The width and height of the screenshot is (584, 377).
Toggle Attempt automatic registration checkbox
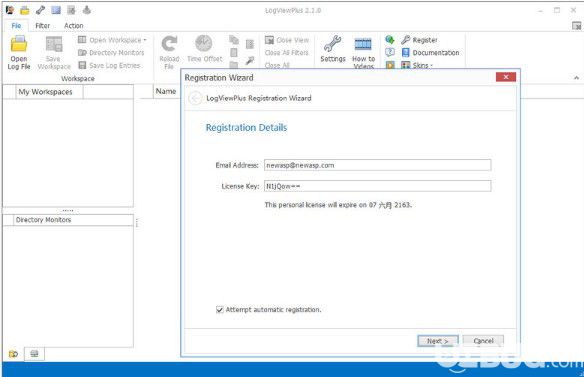pos(219,310)
